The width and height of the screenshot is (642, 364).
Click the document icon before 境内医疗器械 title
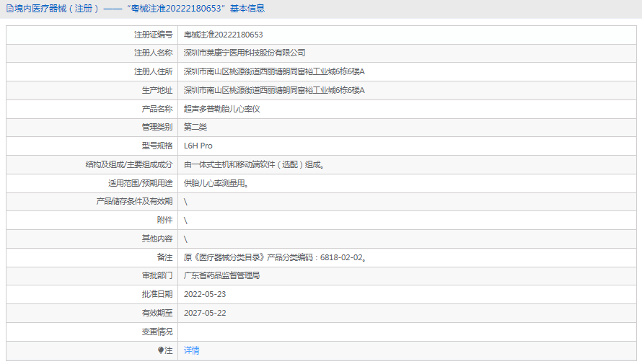click(10, 9)
